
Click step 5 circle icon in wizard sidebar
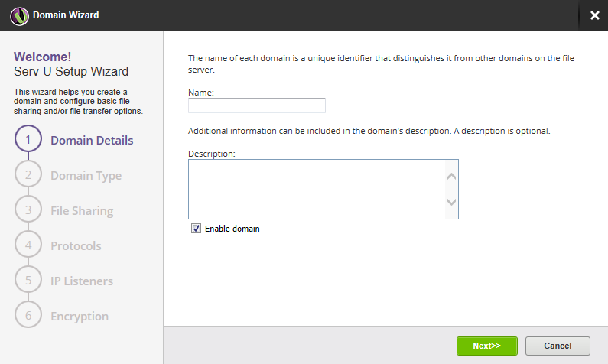[28, 281]
